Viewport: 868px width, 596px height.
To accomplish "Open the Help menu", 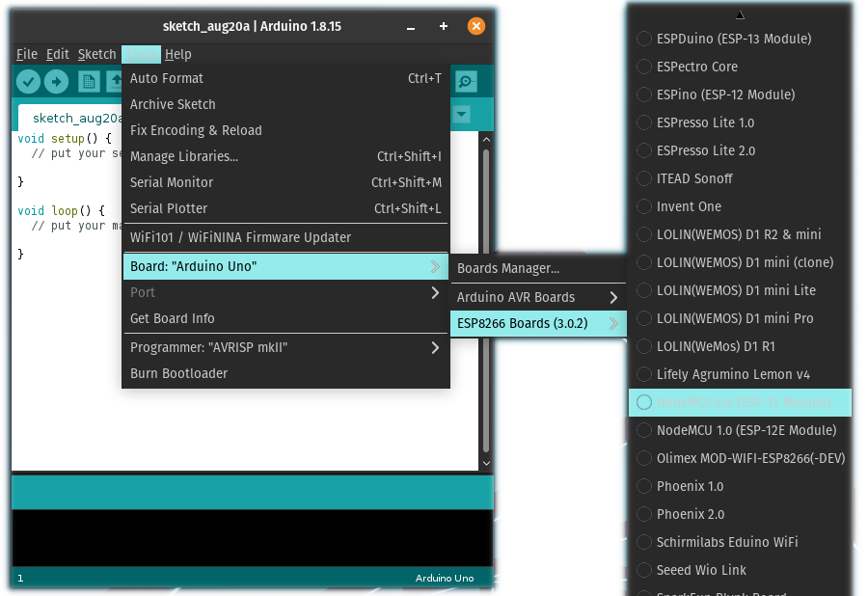I will coord(178,54).
